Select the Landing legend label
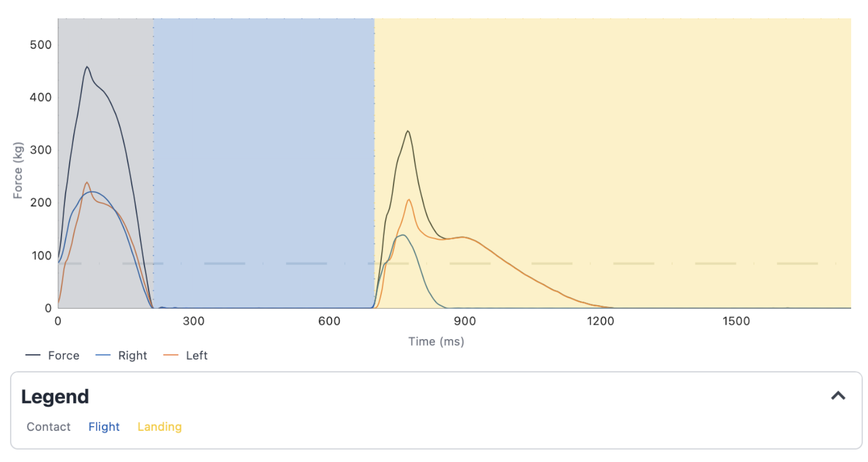The height and width of the screenshot is (462, 868). point(159,427)
